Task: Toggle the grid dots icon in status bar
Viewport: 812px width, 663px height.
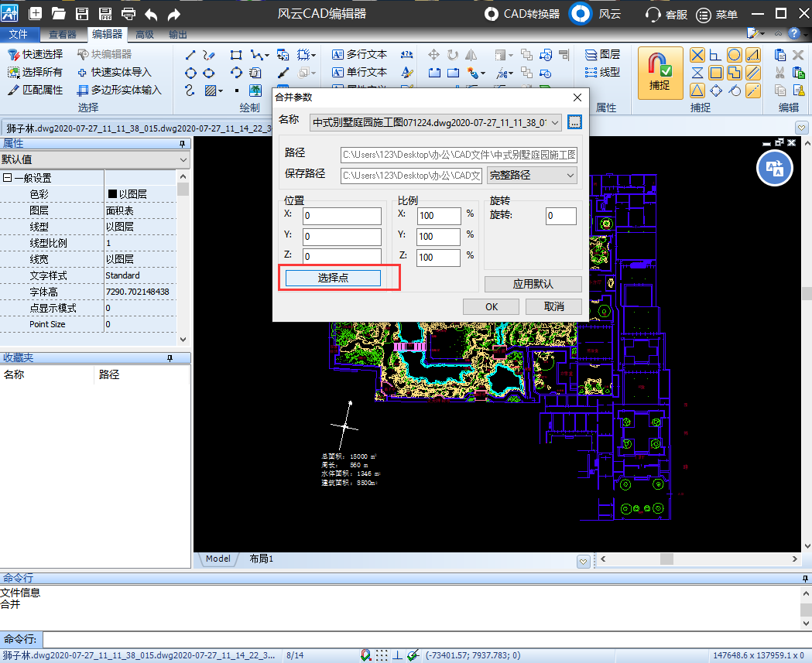Action: (x=382, y=655)
